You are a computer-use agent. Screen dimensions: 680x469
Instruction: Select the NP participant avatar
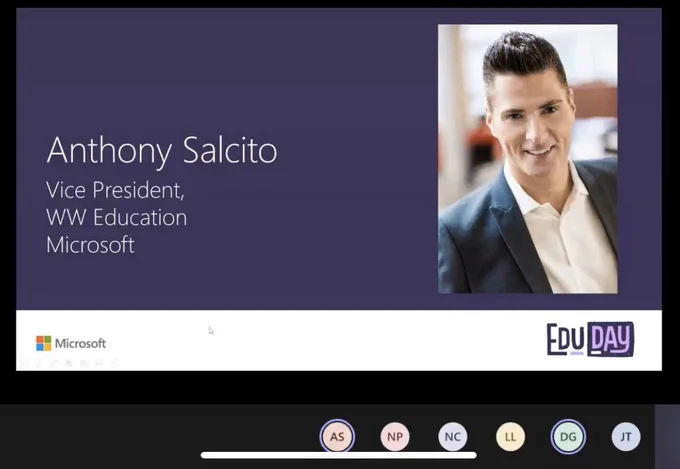(x=395, y=436)
